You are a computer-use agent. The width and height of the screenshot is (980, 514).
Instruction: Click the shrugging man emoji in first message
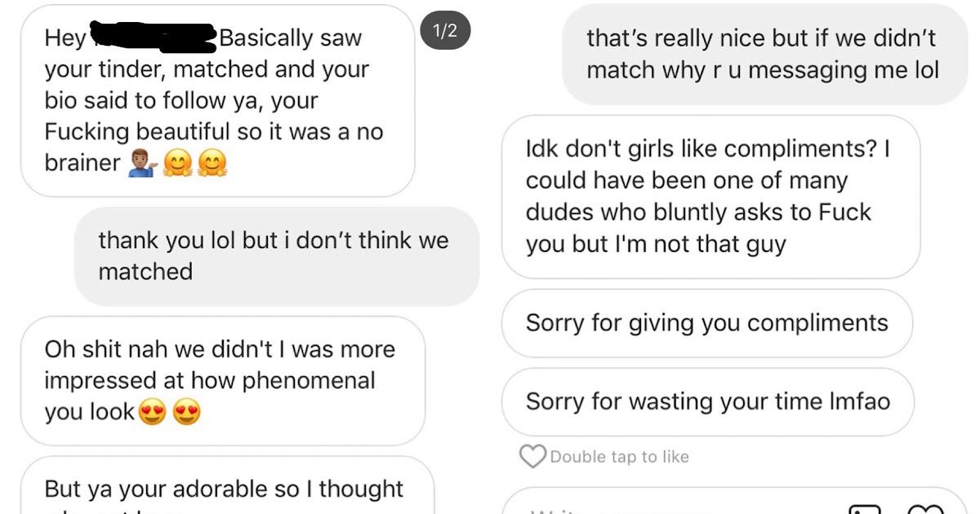click(142, 164)
